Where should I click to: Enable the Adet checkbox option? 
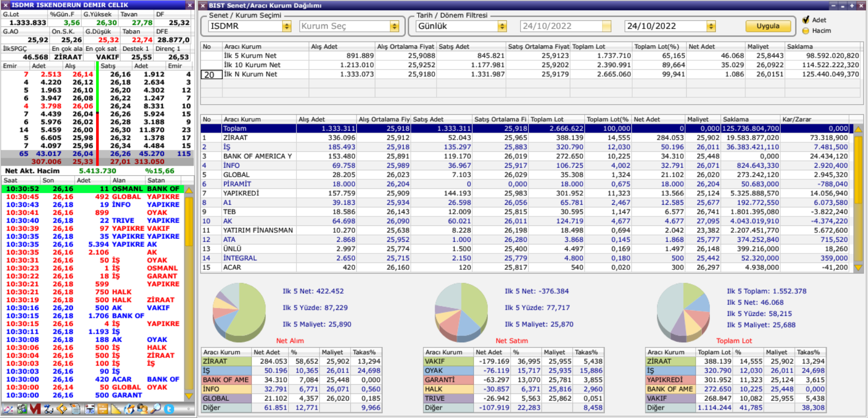(806, 20)
